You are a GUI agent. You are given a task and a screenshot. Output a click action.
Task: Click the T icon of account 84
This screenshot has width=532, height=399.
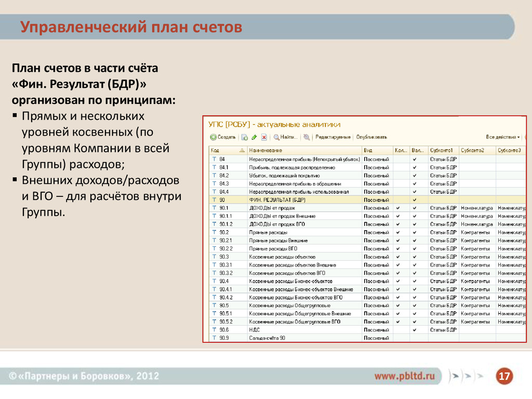(214, 159)
